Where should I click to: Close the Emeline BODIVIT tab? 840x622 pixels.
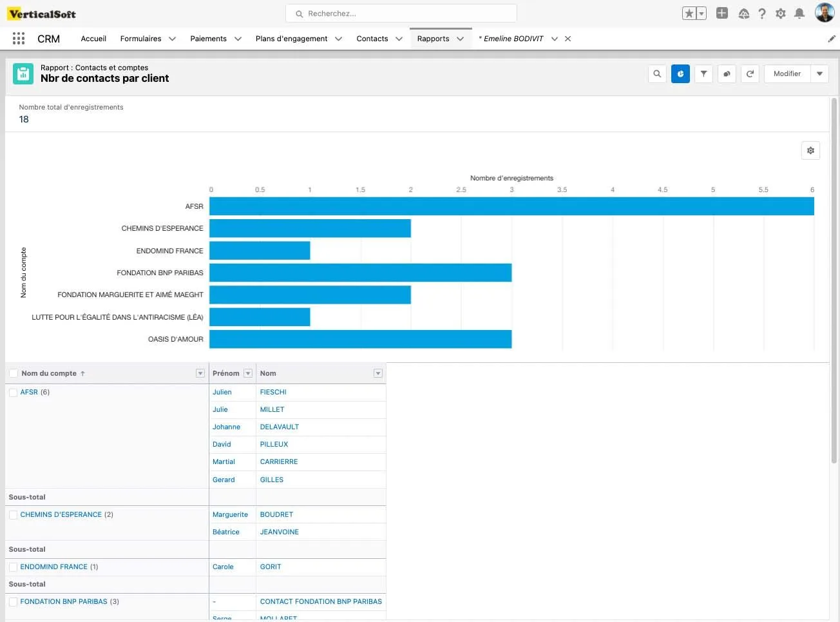[x=568, y=39]
